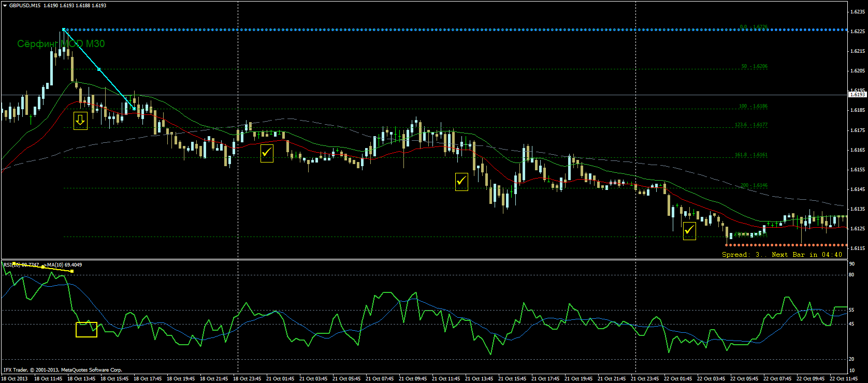Viewport: 868px width, 383px height.
Task: Click the RSI scale value 80
Action: click(x=852, y=275)
